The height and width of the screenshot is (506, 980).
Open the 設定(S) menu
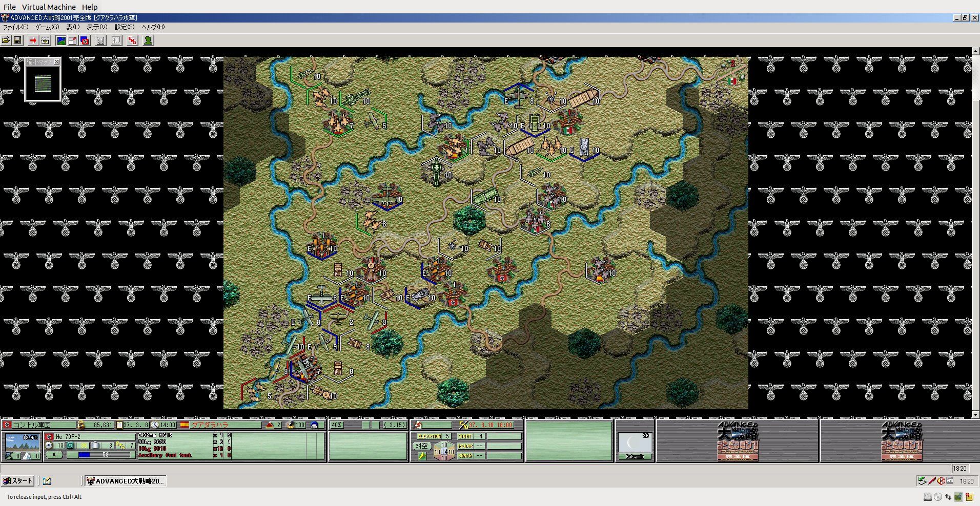(125, 27)
